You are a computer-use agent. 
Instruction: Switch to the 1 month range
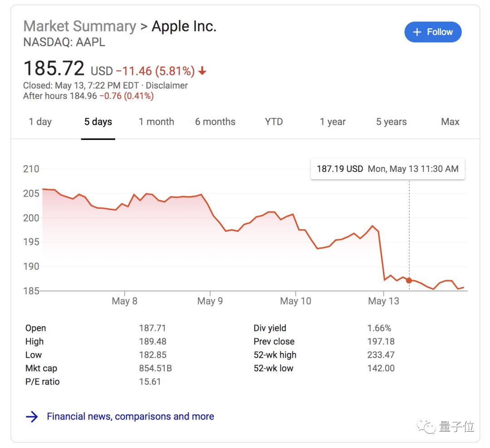157,122
